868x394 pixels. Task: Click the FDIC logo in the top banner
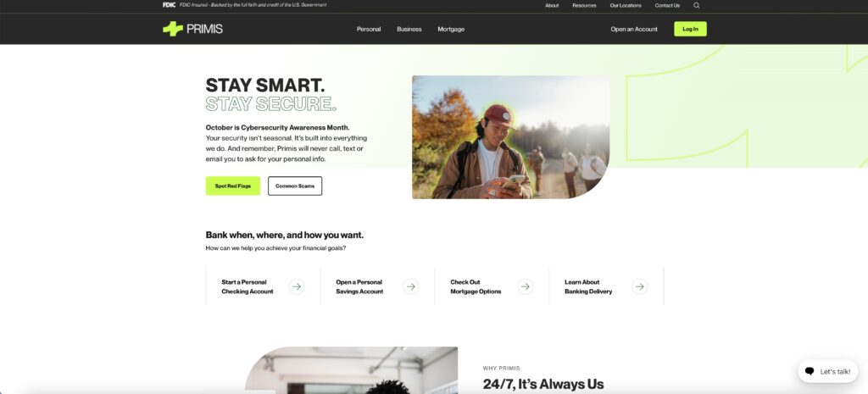[x=169, y=5]
